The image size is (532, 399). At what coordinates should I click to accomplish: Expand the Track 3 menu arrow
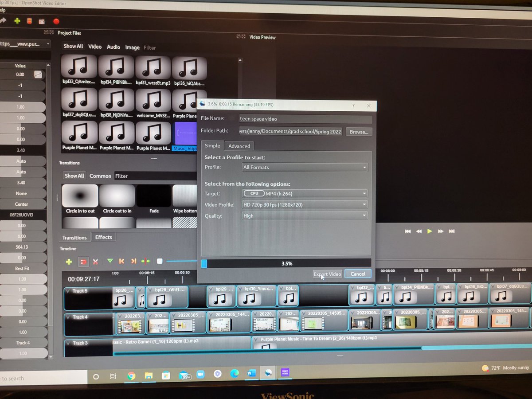click(x=69, y=343)
